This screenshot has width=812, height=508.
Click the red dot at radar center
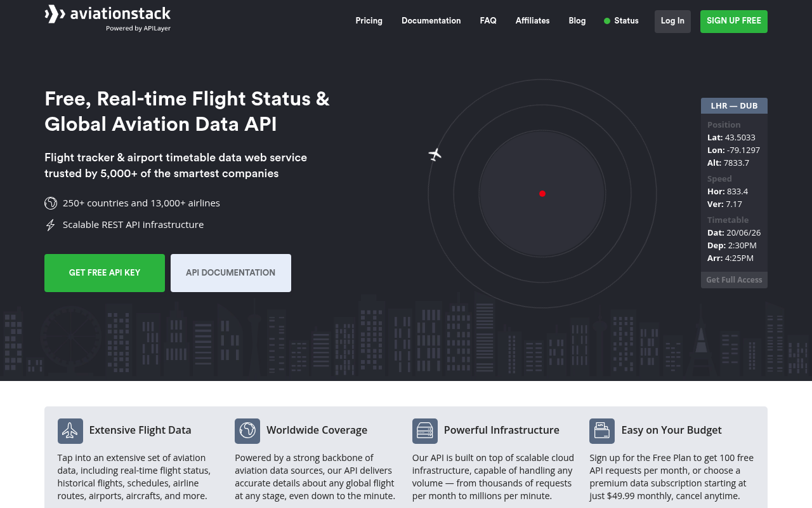pyautogui.click(x=542, y=194)
